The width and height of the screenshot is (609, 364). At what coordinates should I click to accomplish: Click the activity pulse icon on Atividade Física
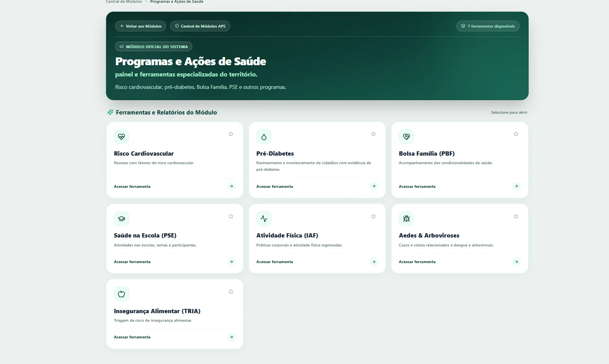[264, 218]
